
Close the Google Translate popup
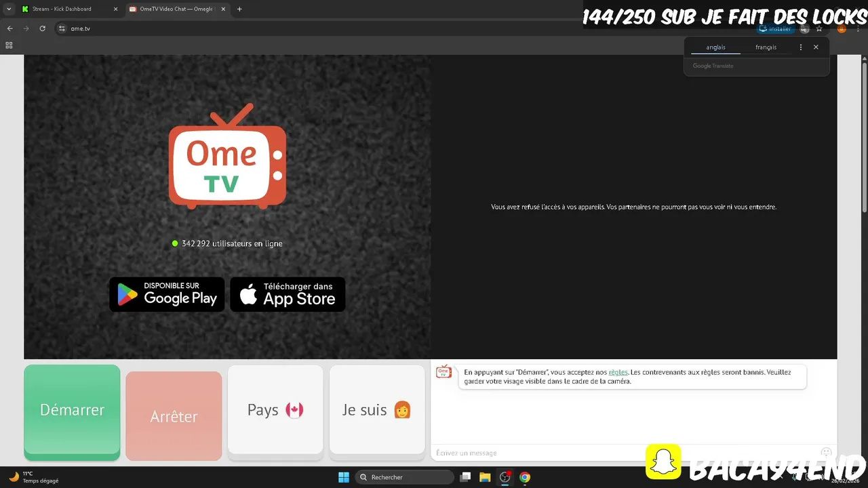(x=816, y=47)
